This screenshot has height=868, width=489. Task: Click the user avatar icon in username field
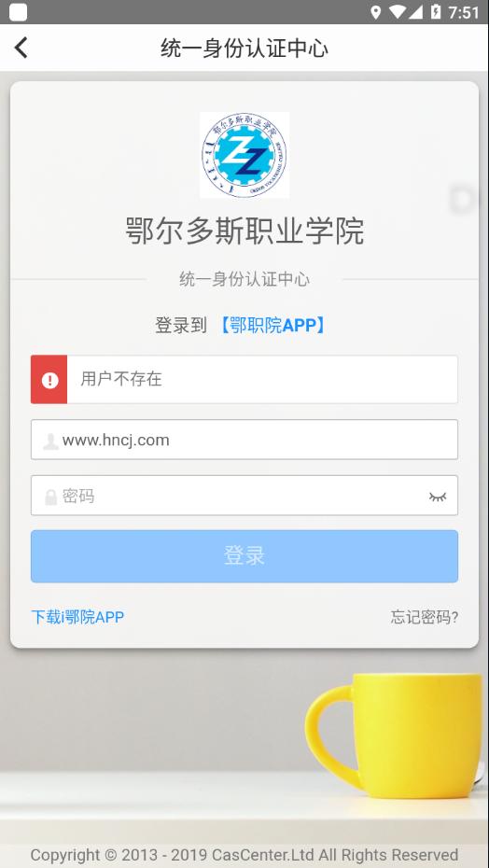[50, 441]
